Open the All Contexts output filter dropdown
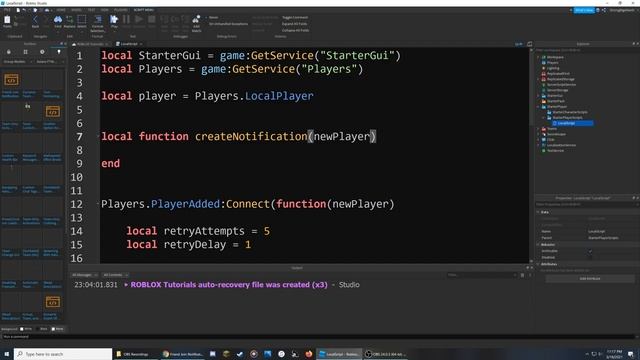The width and height of the screenshot is (640, 360). (x=116, y=275)
